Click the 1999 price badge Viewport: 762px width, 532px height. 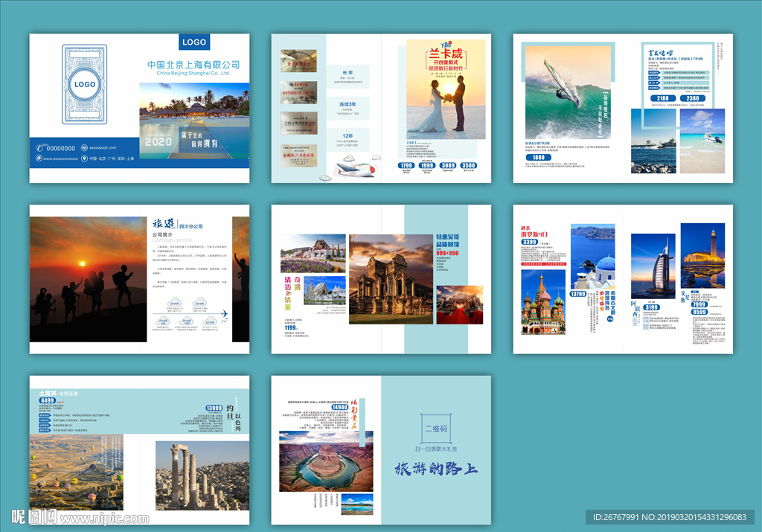[426, 165]
